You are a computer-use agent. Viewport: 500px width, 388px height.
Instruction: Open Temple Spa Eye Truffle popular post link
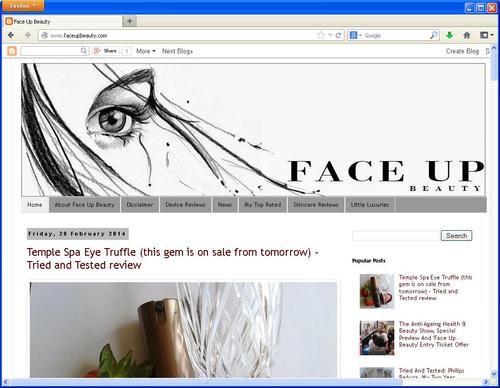click(435, 288)
